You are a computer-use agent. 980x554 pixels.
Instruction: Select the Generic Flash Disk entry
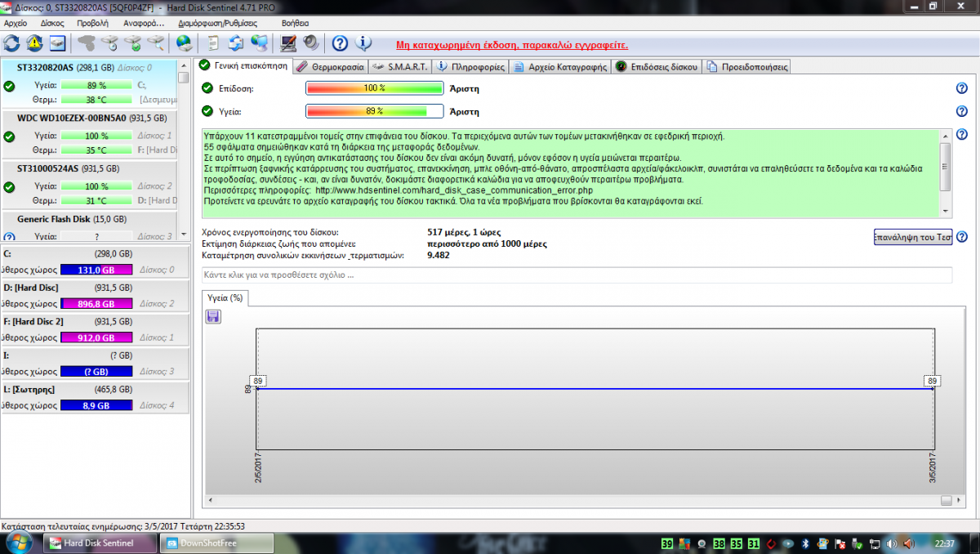pyautogui.click(x=88, y=227)
